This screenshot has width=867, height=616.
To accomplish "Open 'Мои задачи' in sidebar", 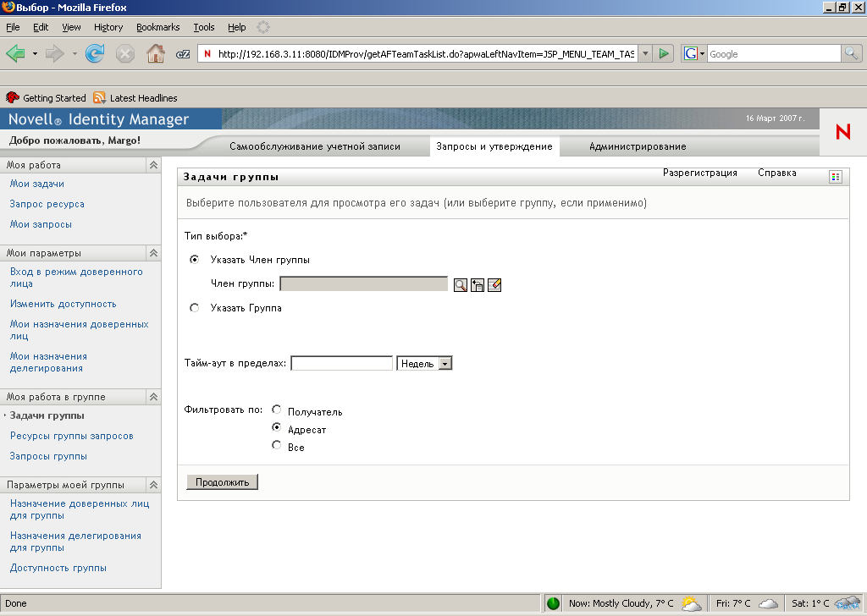I will click(x=37, y=184).
